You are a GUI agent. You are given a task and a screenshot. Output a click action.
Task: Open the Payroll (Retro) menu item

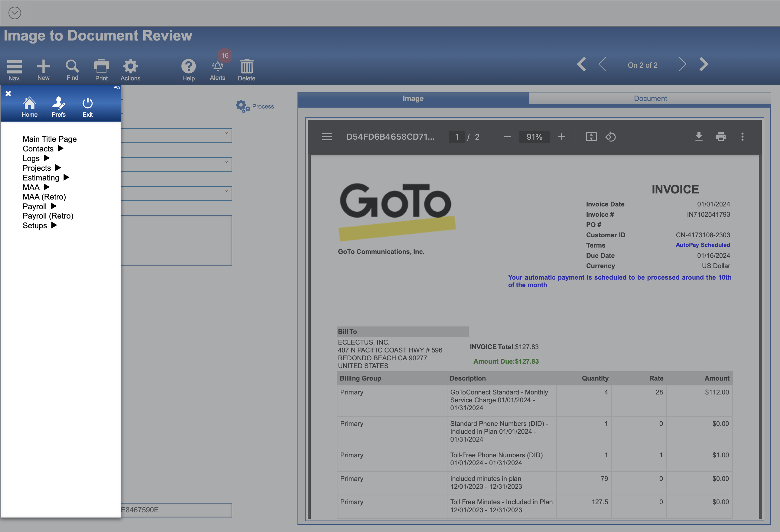pos(48,216)
